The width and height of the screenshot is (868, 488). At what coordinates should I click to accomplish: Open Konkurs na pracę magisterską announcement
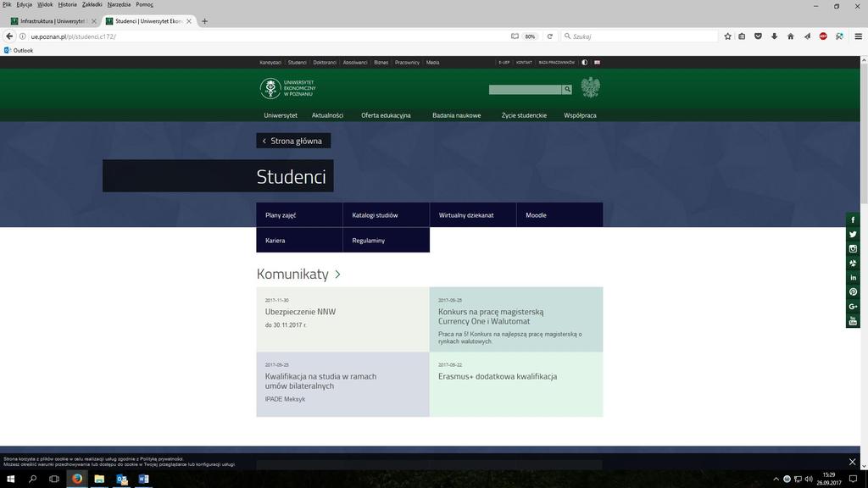click(x=516, y=319)
